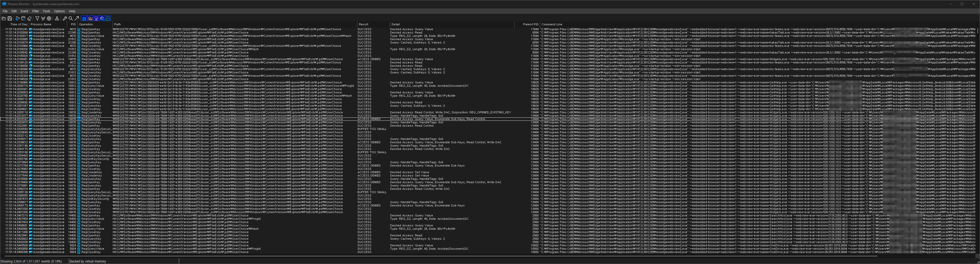Click ACCESS DENIED result in the 11:51:14,0186481 row
980x264 pixels.
click(x=369, y=59)
